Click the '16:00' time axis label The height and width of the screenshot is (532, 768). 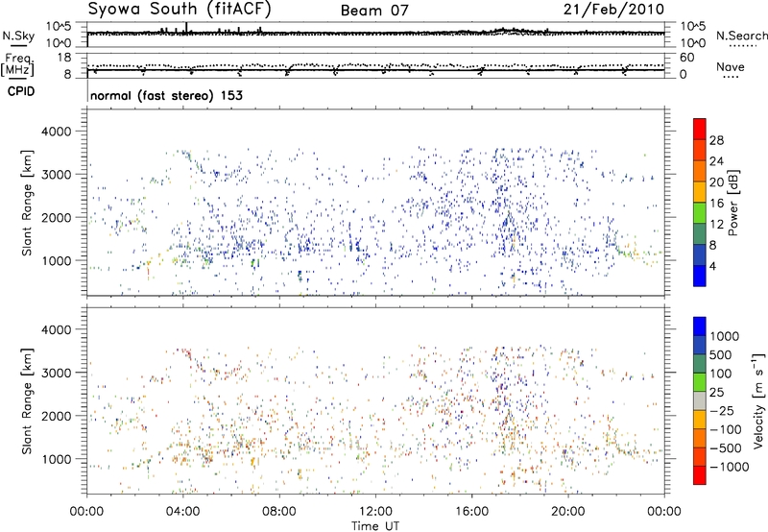click(x=471, y=512)
